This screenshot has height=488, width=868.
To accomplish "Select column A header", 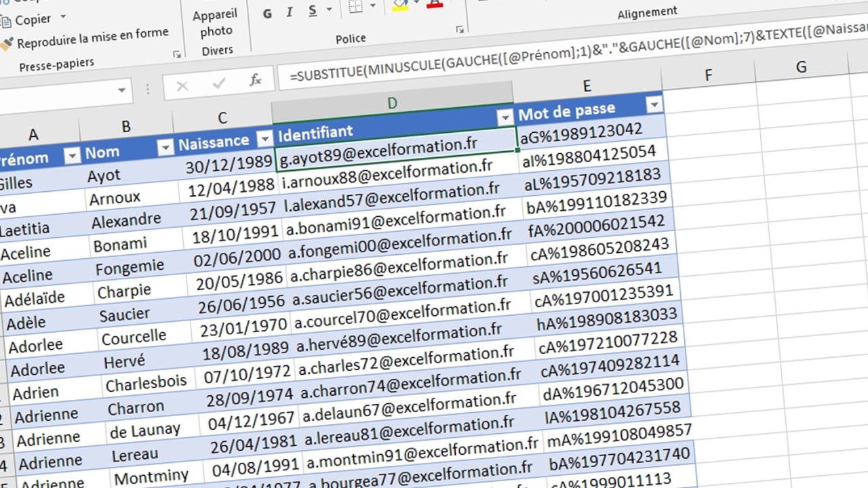I will click(33, 134).
